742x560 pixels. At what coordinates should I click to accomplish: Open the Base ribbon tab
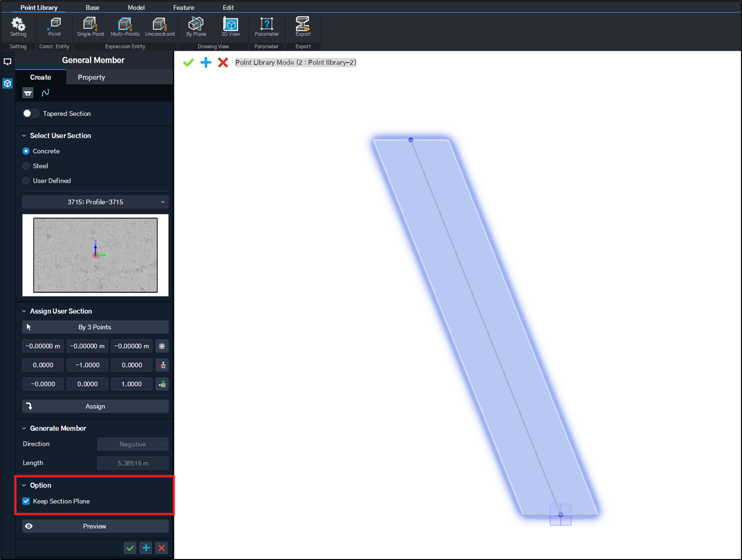coord(92,7)
